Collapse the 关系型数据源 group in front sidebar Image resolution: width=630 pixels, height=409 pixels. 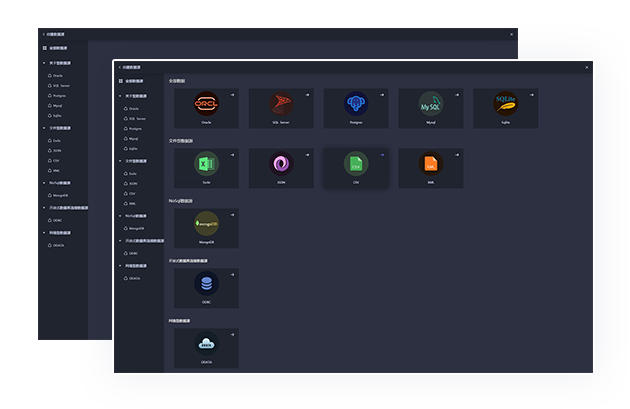119,95
